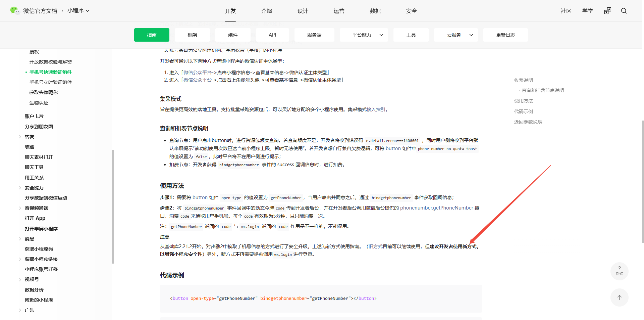Open 数据分析 sidebar item

tap(34, 290)
